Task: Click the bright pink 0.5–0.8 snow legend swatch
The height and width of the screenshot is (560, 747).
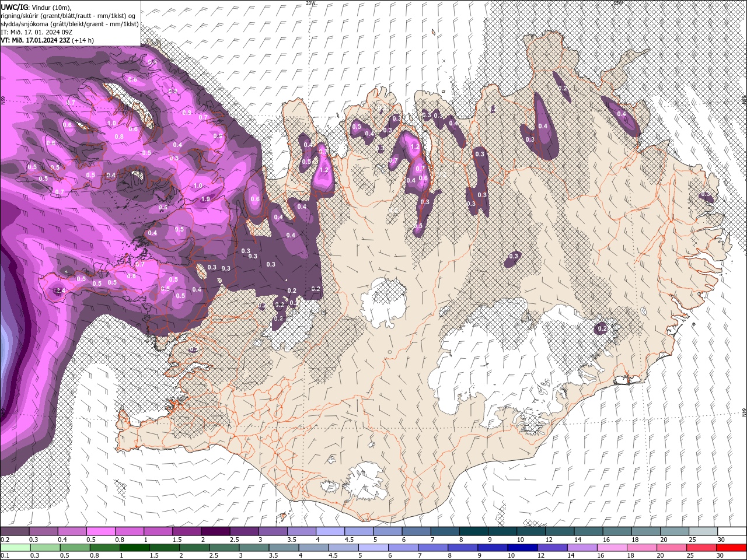Action: pyautogui.click(x=100, y=531)
